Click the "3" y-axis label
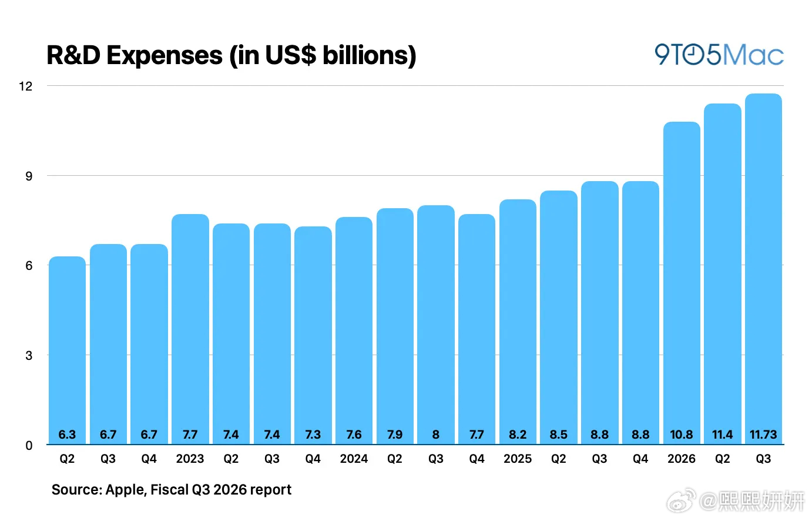 29,356
